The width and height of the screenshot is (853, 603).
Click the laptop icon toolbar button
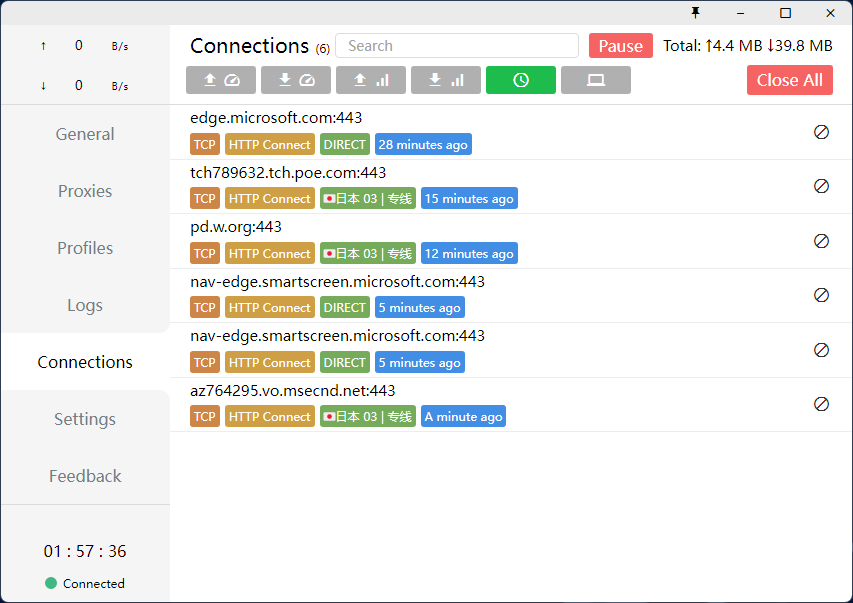(x=596, y=80)
